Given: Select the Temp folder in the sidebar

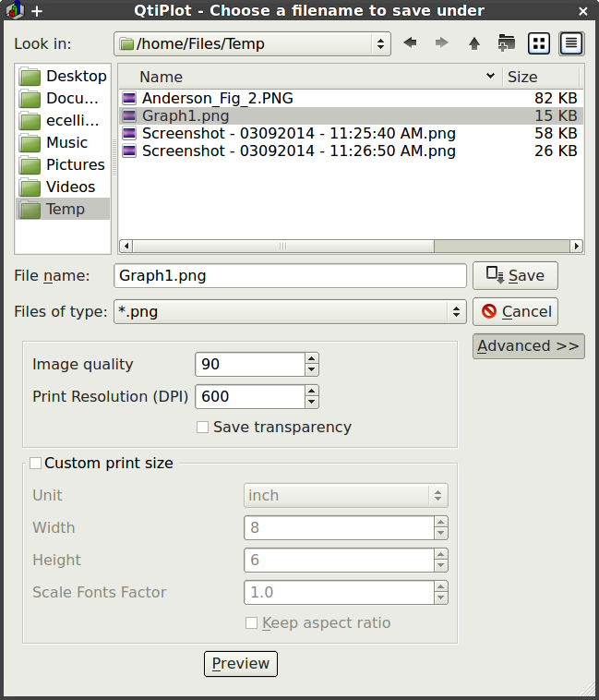Looking at the screenshot, I should coord(63,209).
